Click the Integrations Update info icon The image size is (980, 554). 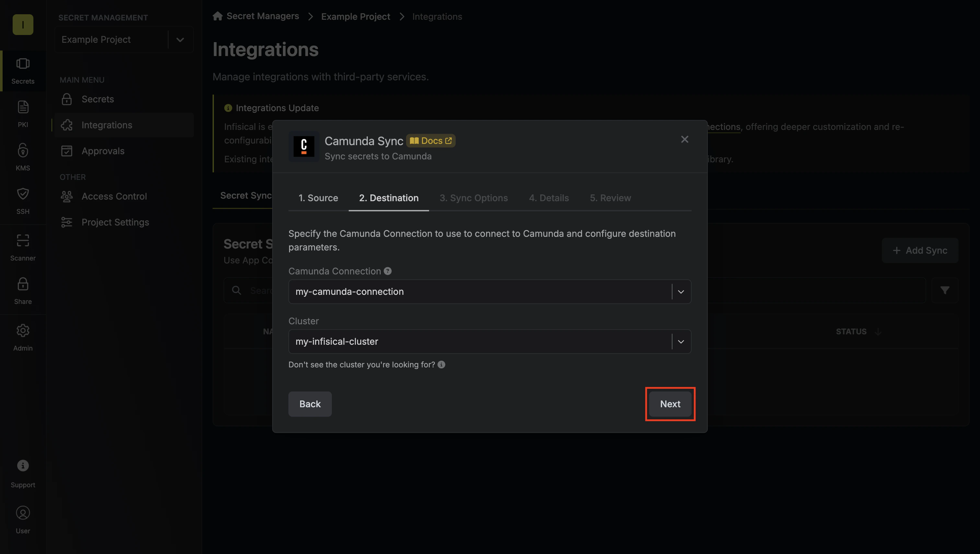[228, 108]
